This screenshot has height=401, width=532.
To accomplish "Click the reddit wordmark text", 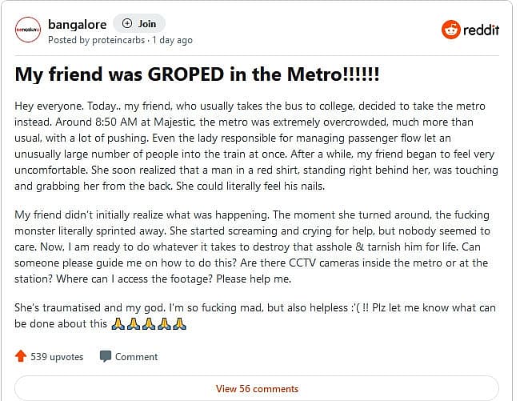I will click(x=481, y=30).
